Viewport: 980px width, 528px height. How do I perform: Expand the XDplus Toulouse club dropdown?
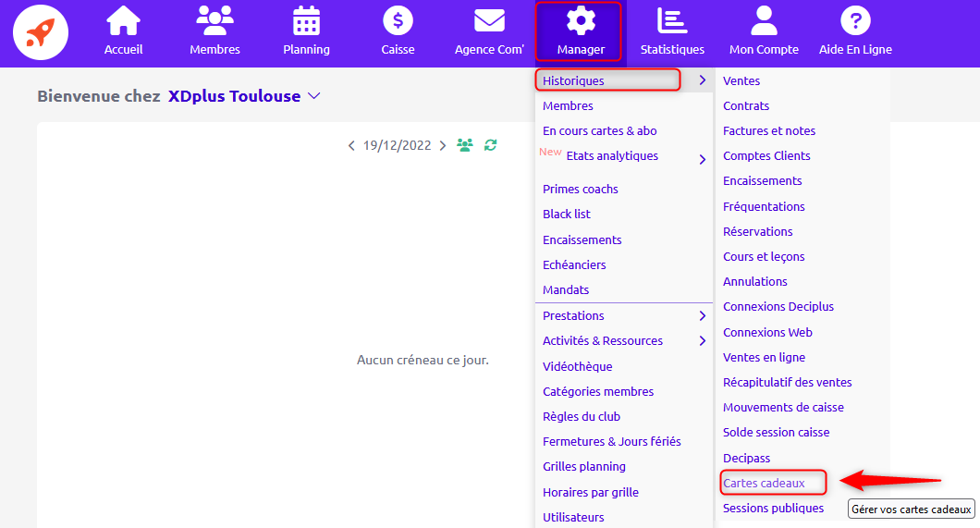pos(314,95)
